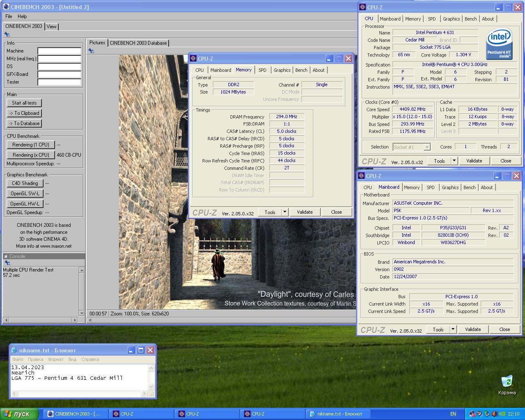
Task: Click the ASUSTeK Computer INC. manufacturer field
Action: [x=453, y=203]
